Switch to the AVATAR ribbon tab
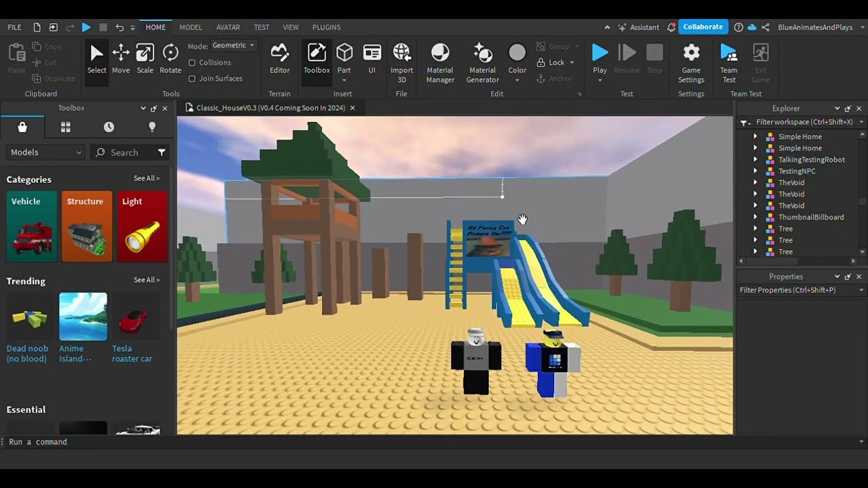This screenshot has height=488, width=868. (x=228, y=27)
